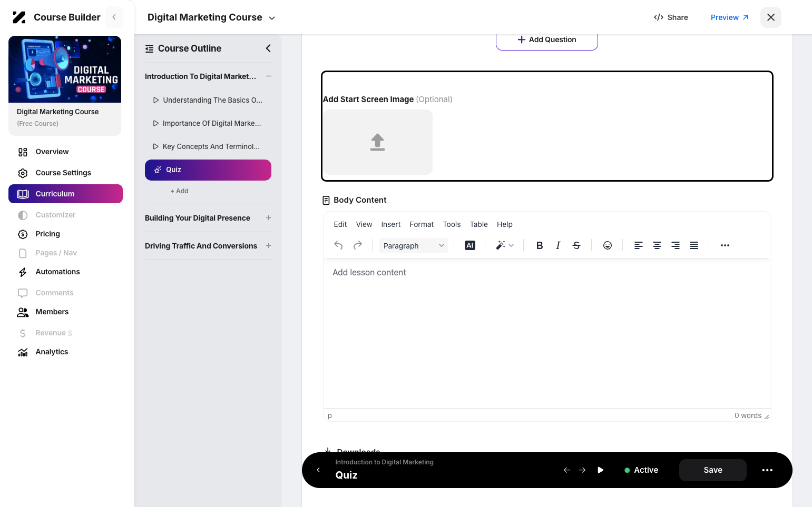The image size is (812, 507).
Task: Open the Table menu in editor
Action: point(479,224)
